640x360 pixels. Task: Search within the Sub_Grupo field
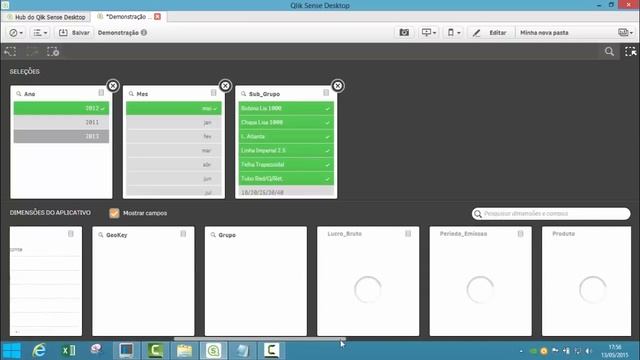(244, 94)
